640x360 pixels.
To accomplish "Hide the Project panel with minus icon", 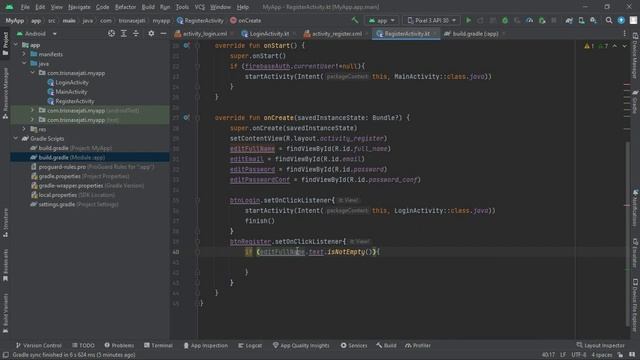I will (163, 33).
